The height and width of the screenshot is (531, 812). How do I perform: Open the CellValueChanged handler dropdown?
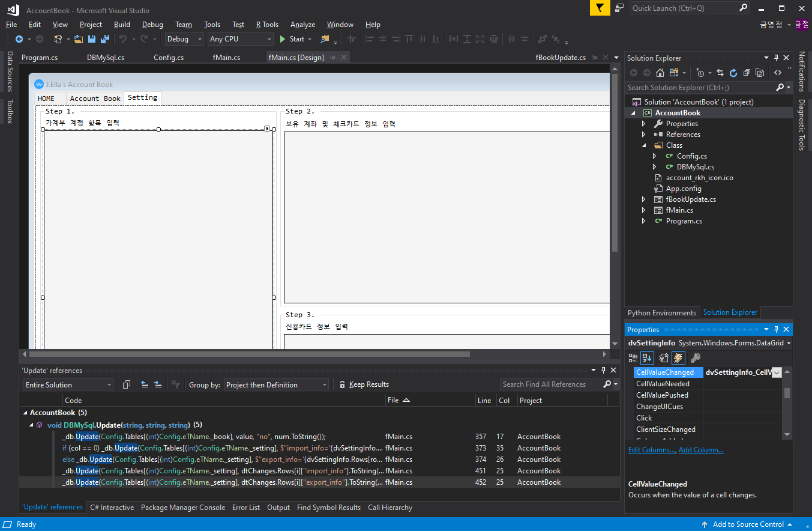coord(777,372)
